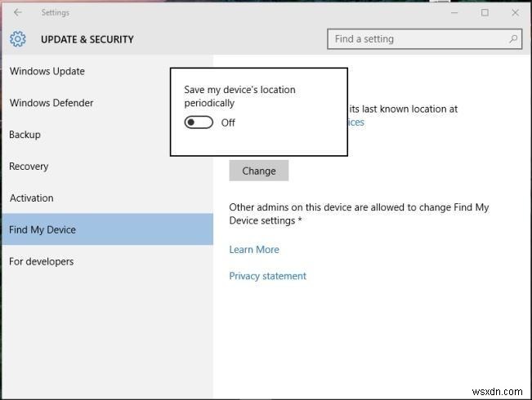
Task: Go to the Backup section
Action: pyautogui.click(x=25, y=135)
